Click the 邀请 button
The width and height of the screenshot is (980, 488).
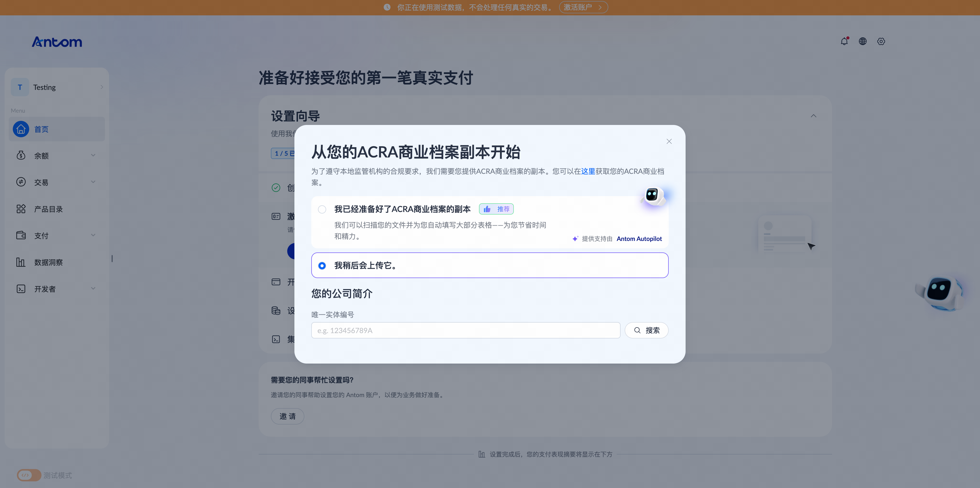(287, 417)
